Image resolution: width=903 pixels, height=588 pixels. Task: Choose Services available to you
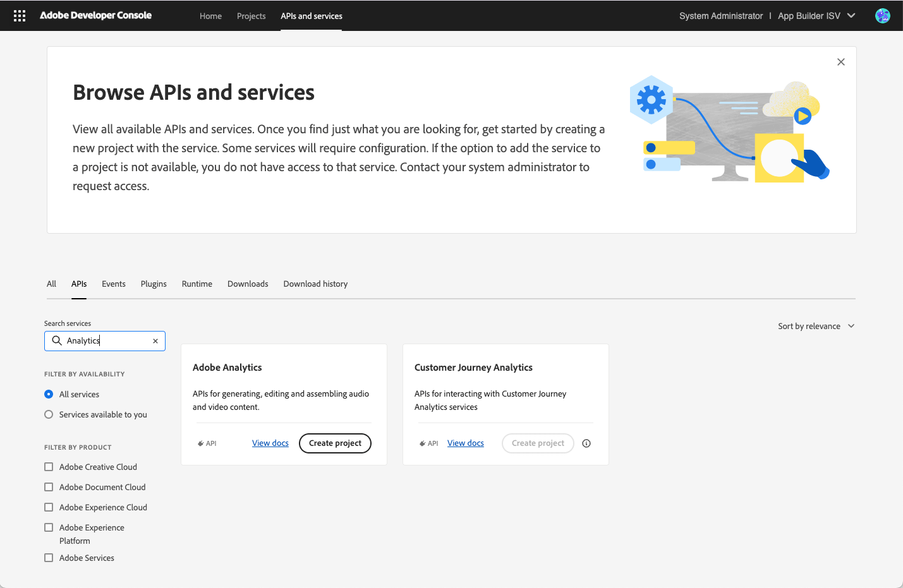click(49, 414)
